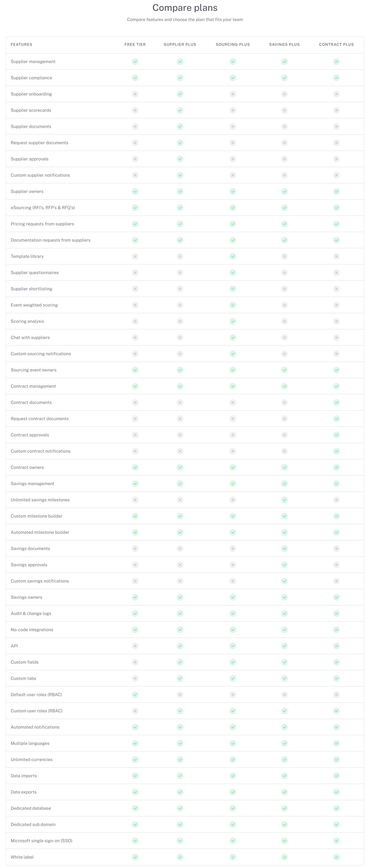
Task: Click the Contract Plus plan heading
Action: pos(336,44)
